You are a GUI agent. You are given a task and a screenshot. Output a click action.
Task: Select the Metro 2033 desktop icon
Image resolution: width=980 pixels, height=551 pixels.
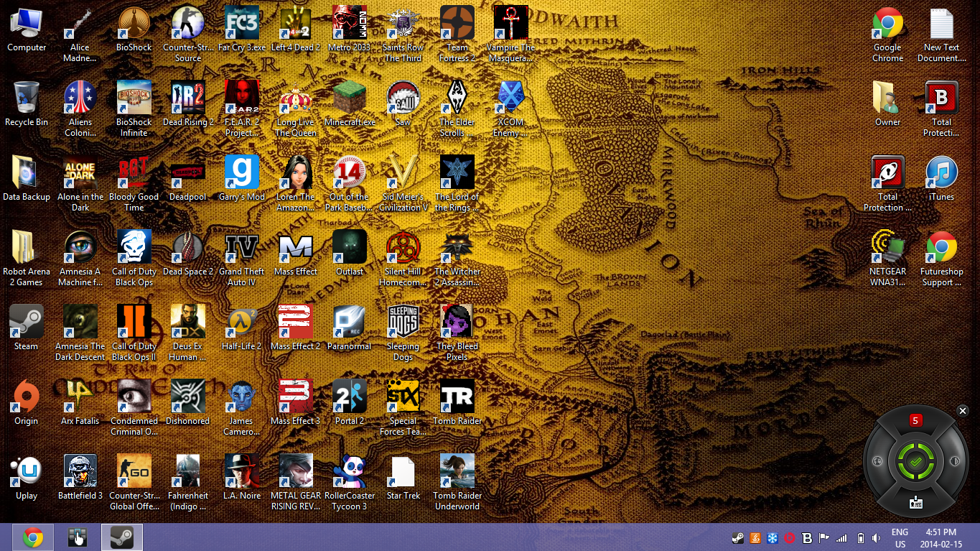click(350, 29)
